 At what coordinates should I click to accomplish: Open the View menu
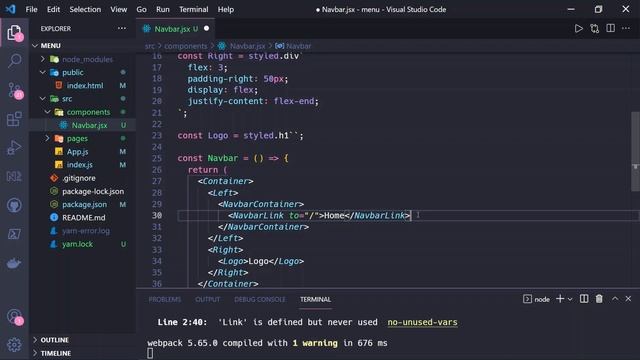[118, 9]
